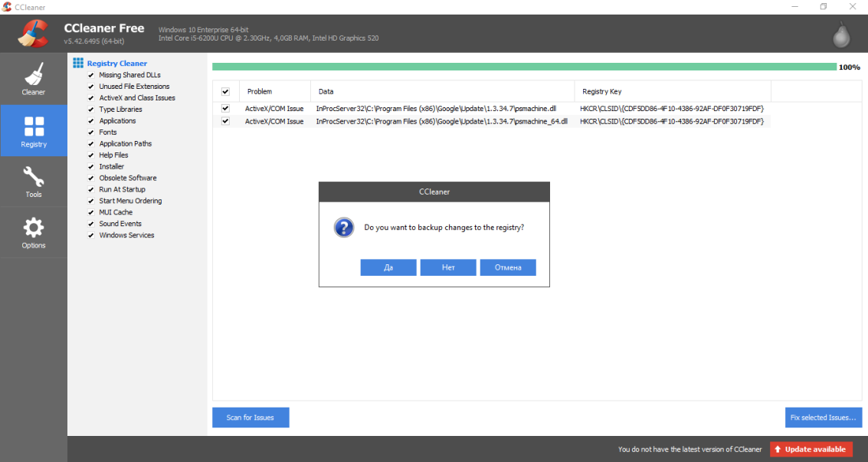Toggle Applications checkbox
This screenshot has height=462, width=868.
coord(91,120)
